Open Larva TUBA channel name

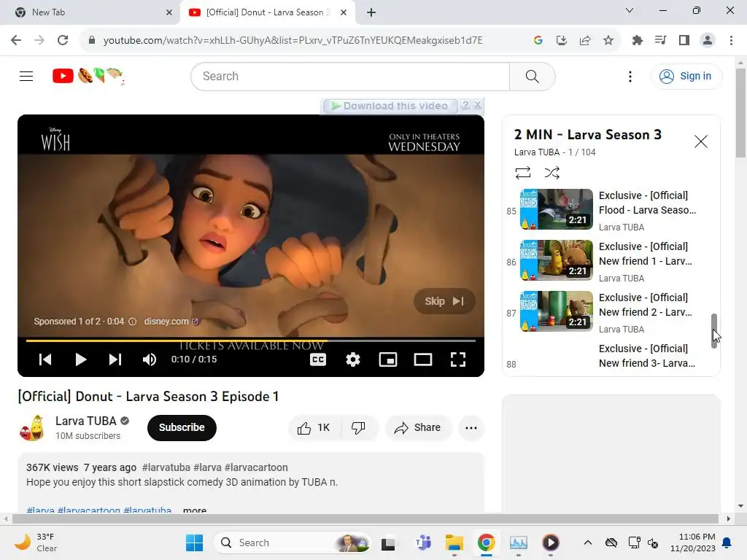coord(86,421)
